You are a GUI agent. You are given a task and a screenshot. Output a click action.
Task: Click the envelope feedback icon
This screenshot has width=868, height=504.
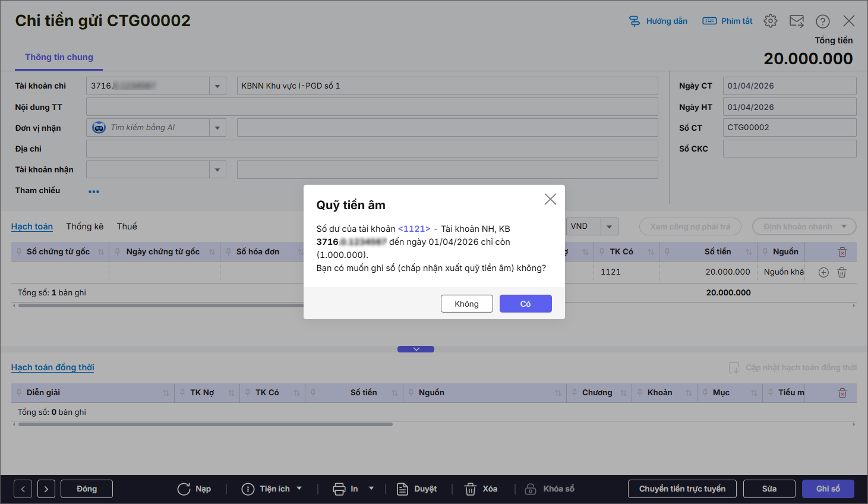coord(796,21)
